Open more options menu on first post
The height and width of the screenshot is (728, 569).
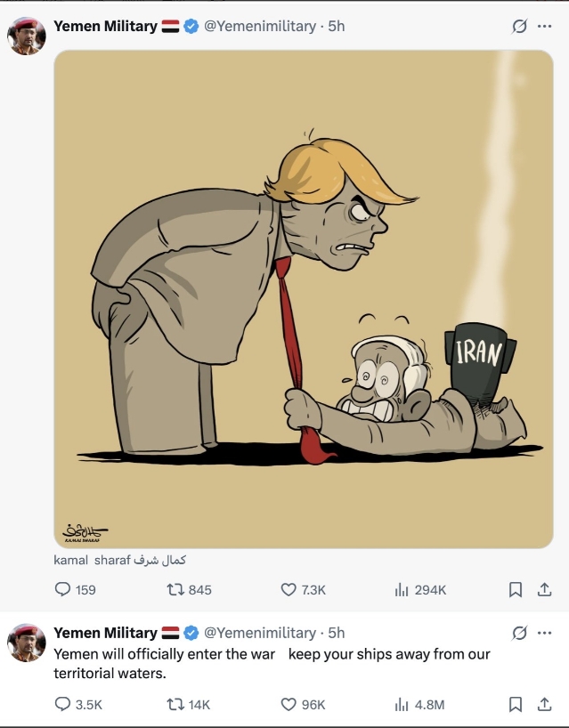[x=544, y=27]
